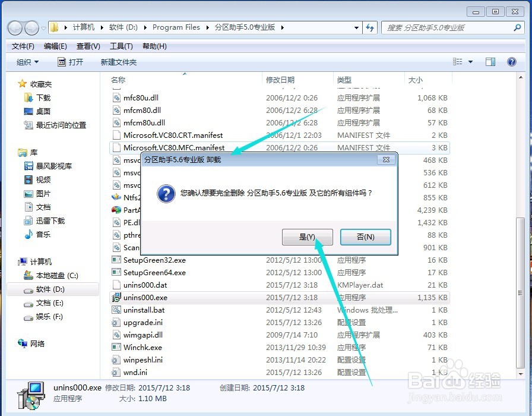The height and width of the screenshot is (416, 532).
Task: Select the uninstall.bat file icon
Action: (x=116, y=310)
